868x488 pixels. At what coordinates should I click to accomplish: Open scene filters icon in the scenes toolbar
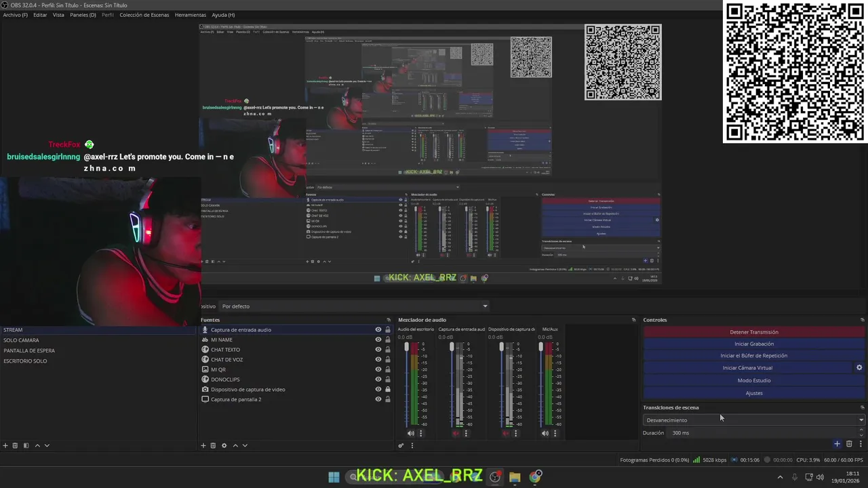pos(26,445)
